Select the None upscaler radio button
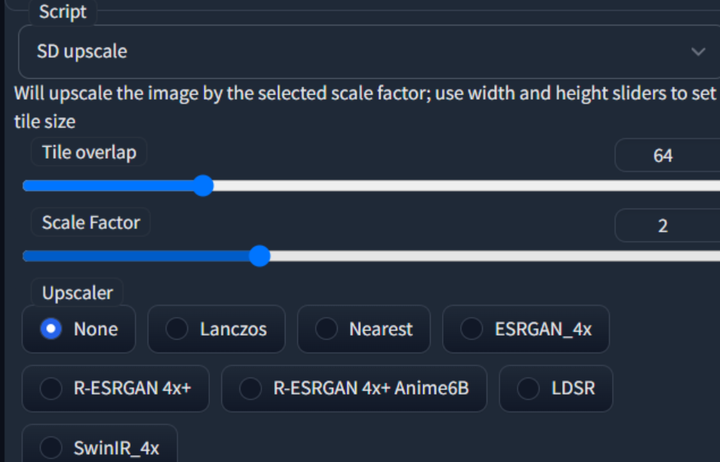 click(54, 329)
